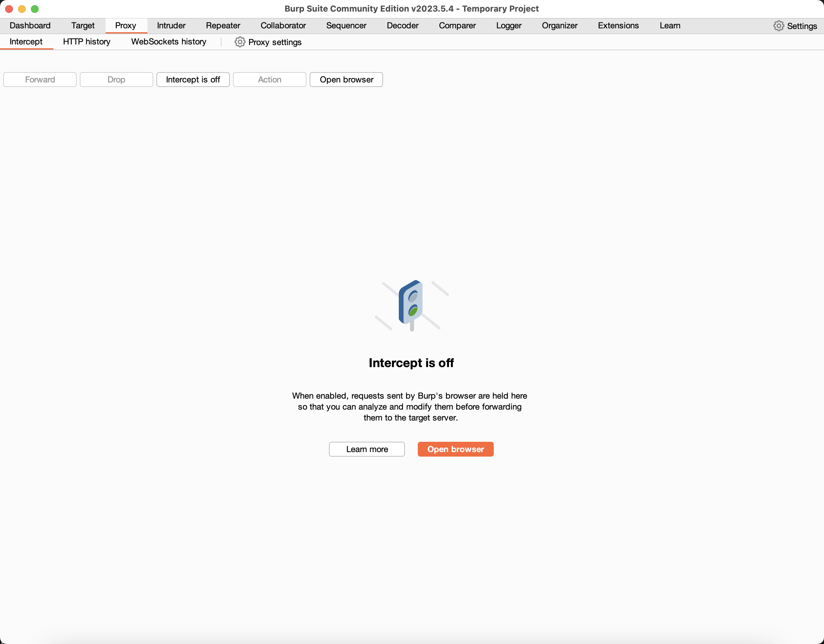Viewport: 824px width, 644px height.
Task: Switch to WebSockets history sub-tab
Action: [169, 42]
